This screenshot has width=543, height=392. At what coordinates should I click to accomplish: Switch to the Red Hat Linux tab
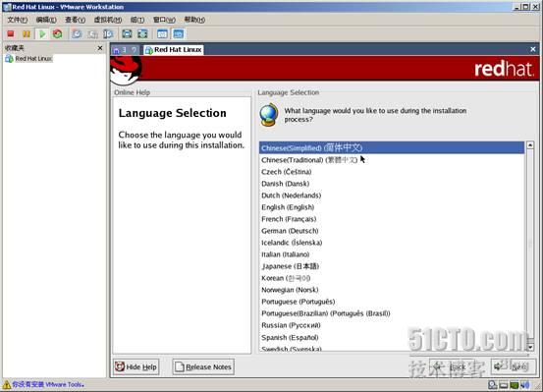click(174, 50)
